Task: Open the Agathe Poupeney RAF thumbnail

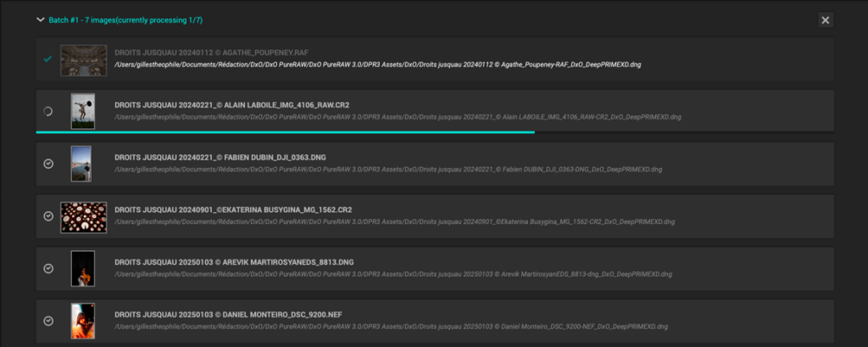Action: coord(84,60)
